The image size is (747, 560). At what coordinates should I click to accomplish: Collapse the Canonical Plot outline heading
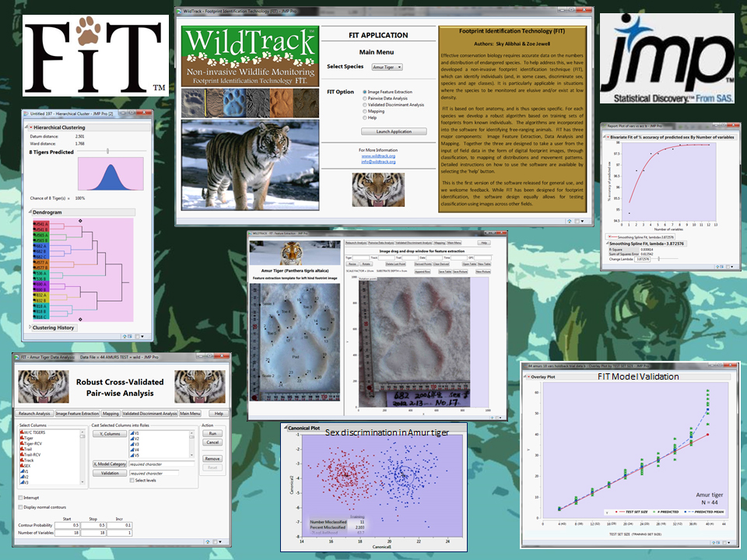coord(286,428)
